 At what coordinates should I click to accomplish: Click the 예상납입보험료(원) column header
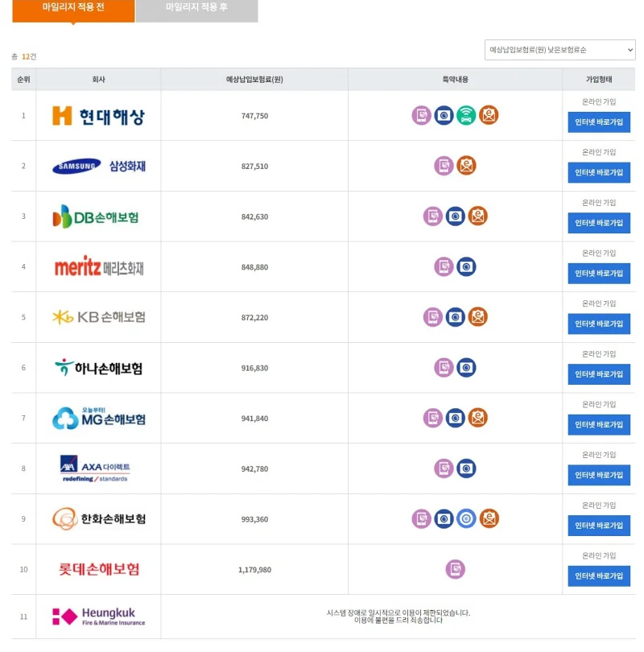click(x=254, y=80)
